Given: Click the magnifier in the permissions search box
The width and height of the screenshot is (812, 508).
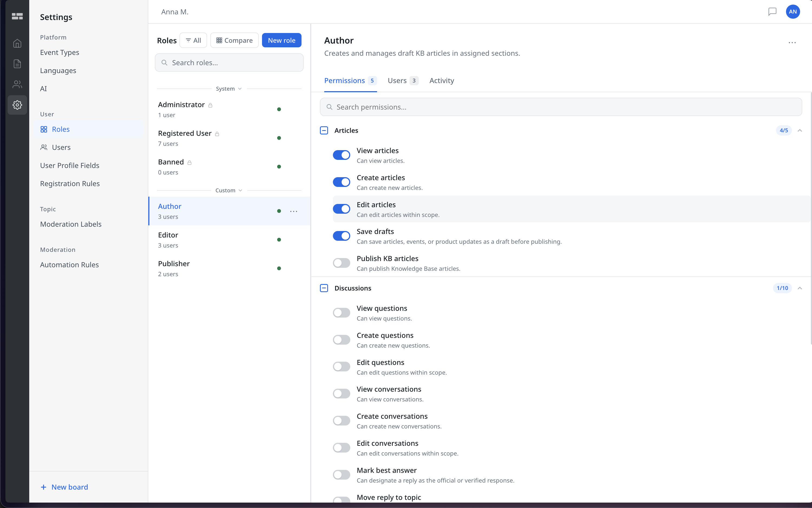Looking at the screenshot, I should coord(329,107).
